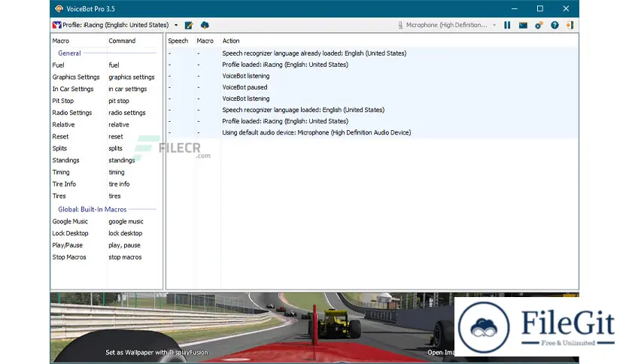This screenshot has height=364, width=629.
Task: Click the 'lock desktop' command text
Action: pyautogui.click(x=125, y=233)
